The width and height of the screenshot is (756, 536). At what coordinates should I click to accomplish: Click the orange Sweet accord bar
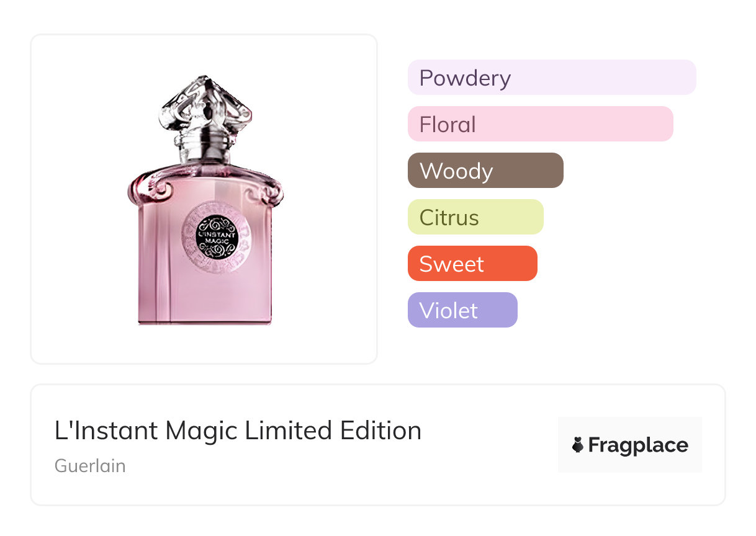tap(472, 264)
